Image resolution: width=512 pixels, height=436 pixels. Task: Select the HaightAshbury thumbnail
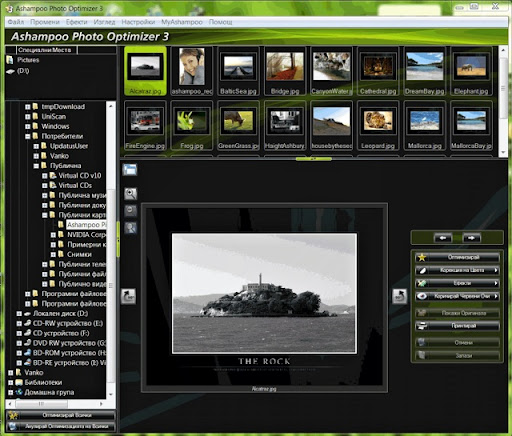(285, 125)
